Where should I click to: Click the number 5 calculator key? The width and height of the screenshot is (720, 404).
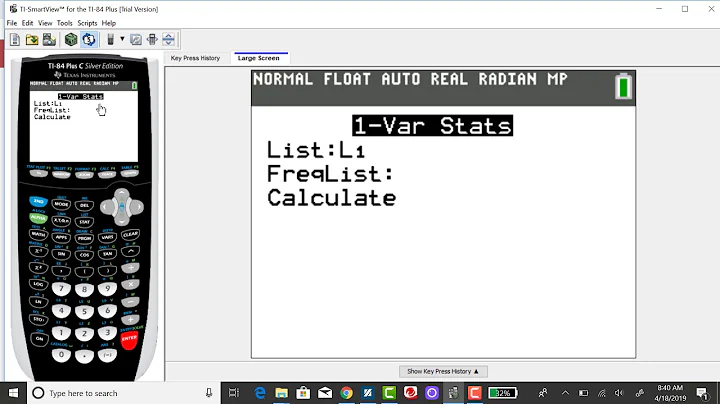coord(84,312)
